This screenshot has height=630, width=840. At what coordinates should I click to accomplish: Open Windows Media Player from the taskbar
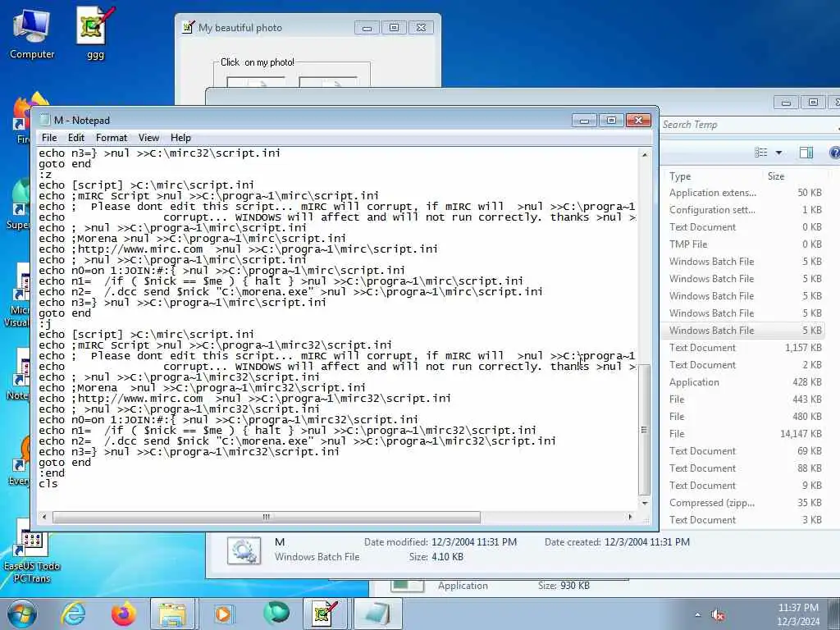(x=223, y=614)
